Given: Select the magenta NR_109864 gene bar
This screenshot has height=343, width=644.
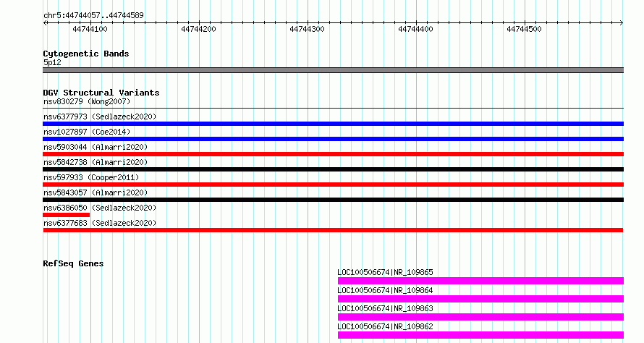Looking at the screenshot, I should 480,299.
